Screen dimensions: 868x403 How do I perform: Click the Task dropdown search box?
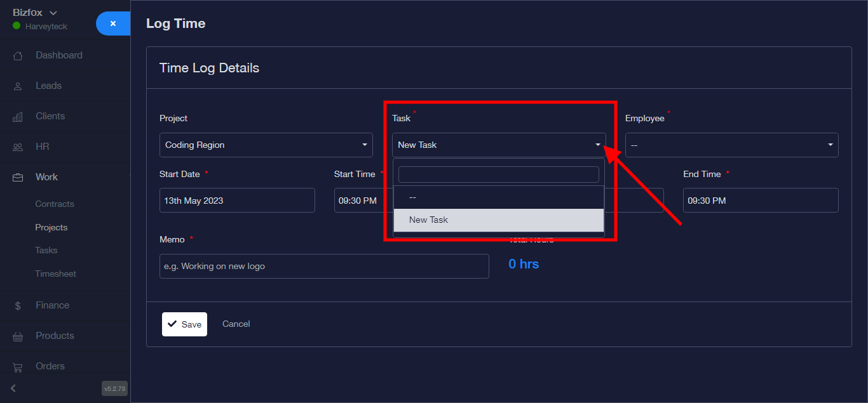(498, 175)
